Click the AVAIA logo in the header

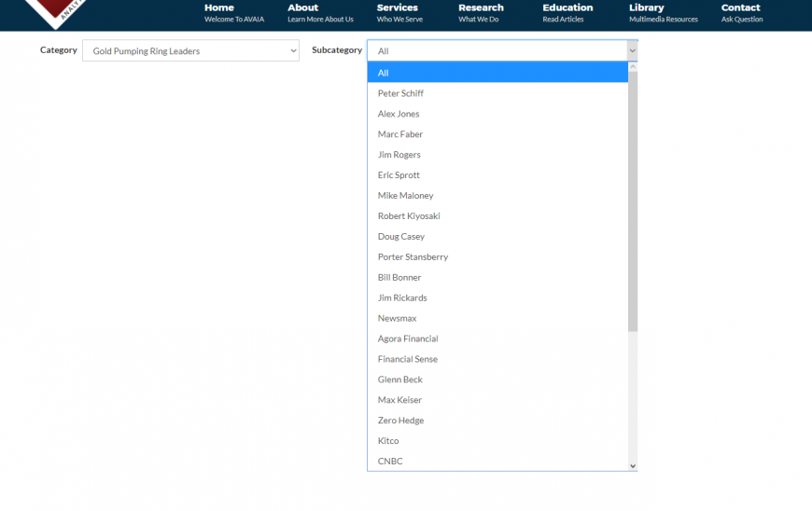58,11
